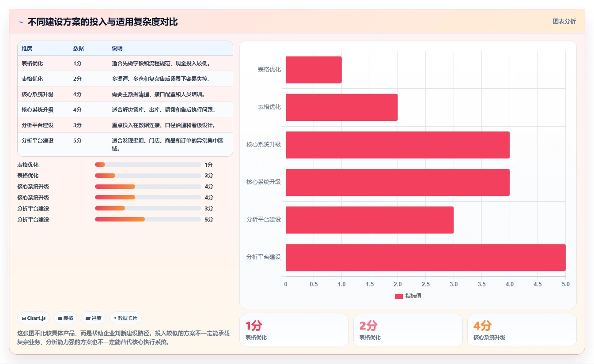
Task: Click the 表格优化 cell in the 1分 table row
Action: pos(32,64)
